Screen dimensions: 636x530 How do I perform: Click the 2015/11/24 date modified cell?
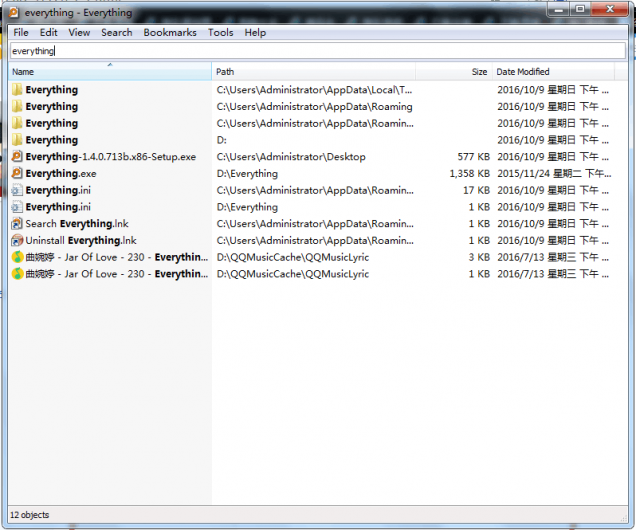(x=554, y=174)
